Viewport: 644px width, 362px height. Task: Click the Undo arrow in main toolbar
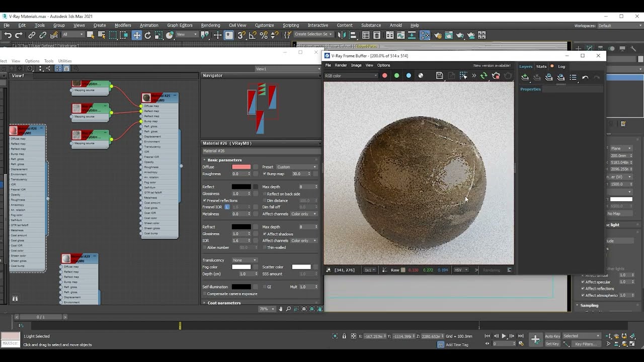pos(8,35)
